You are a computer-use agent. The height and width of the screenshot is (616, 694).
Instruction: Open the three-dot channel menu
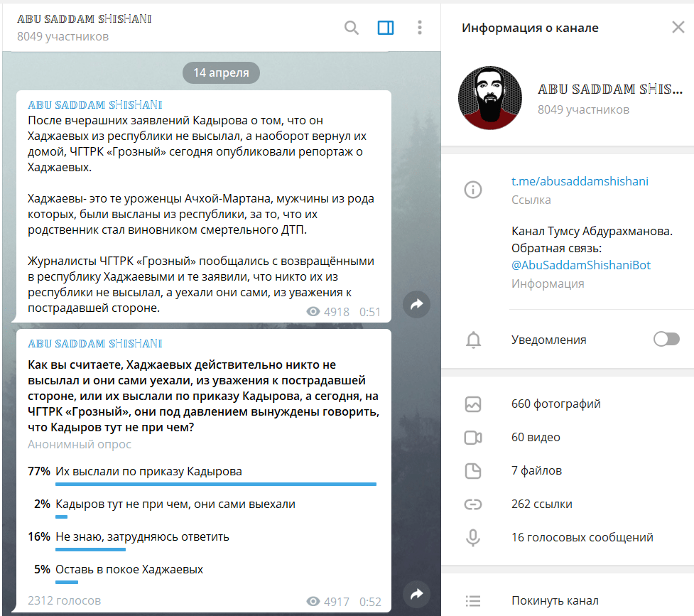tap(419, 28)
